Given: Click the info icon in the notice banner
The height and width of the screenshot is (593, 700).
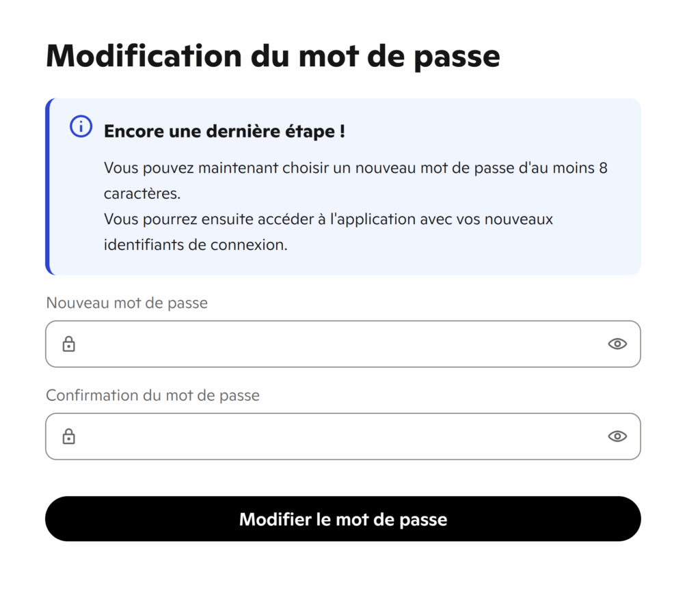Looking at the screenshot, I should pos(81,126).
